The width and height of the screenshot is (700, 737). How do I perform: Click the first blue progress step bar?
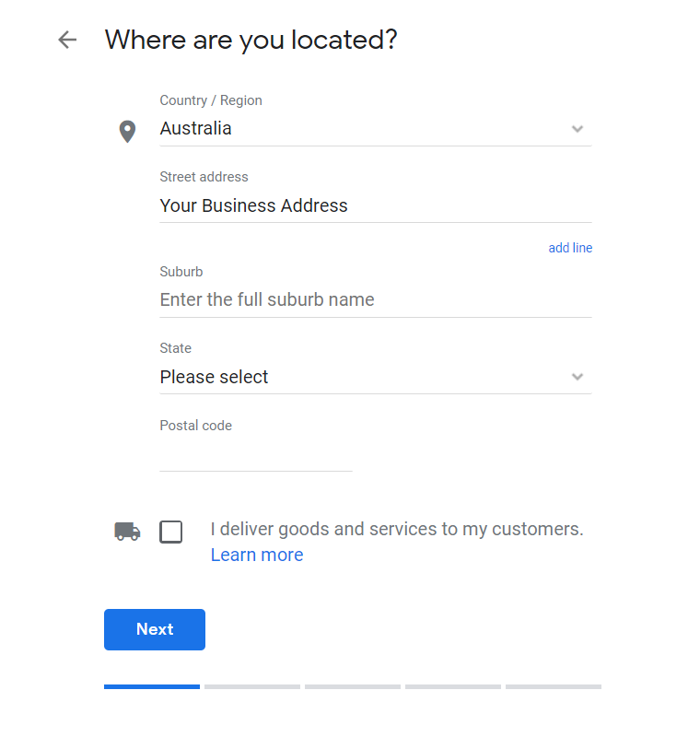[152, 686]
